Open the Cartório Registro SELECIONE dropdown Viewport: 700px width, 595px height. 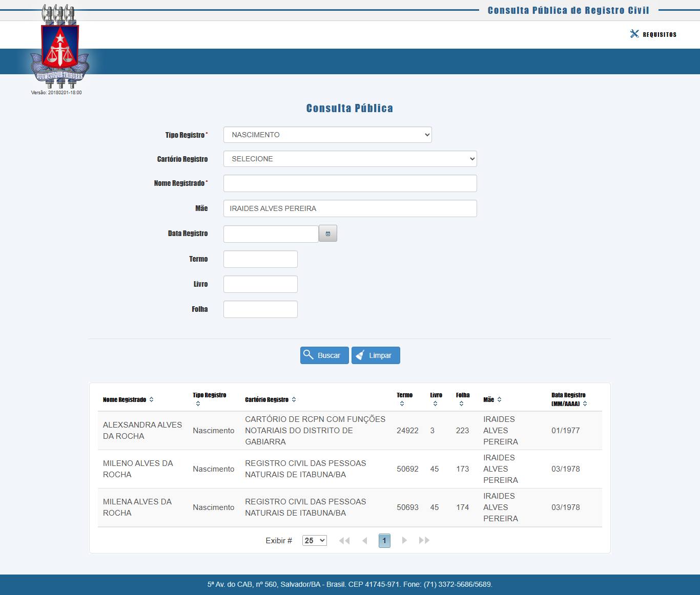(x=350, y=159)
